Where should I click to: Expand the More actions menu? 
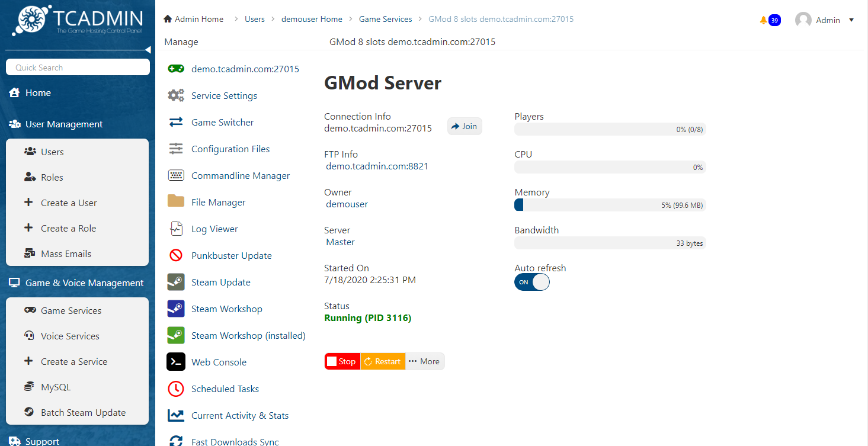pos(424,361)
